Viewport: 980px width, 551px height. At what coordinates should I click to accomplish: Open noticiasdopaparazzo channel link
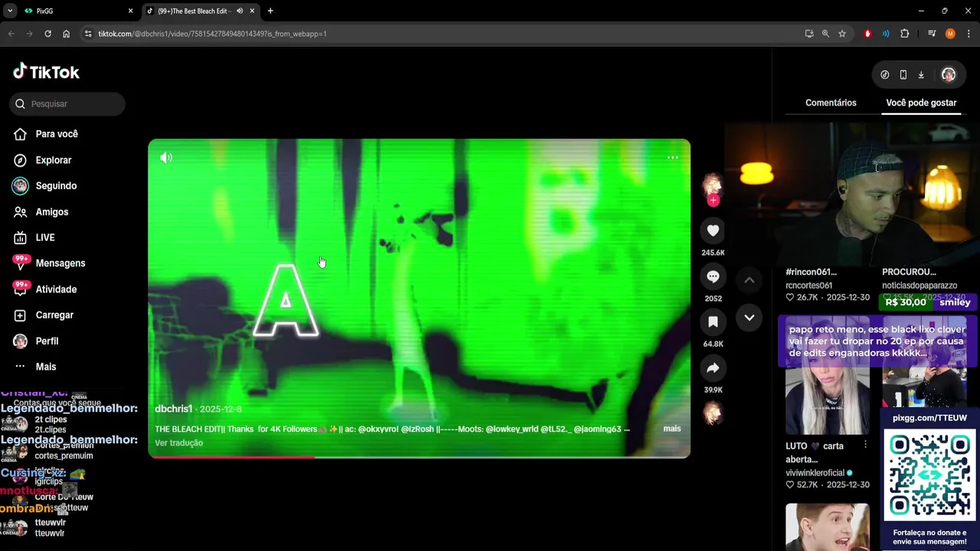click(x=920, y=285)
